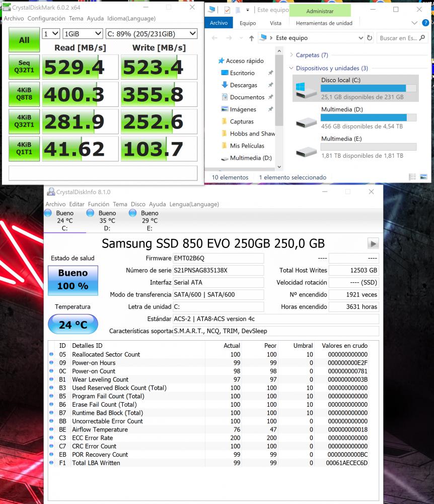The height and width of the screenshot is (504, 434).
Task: Expand the Explorer ribbon chevron
Action: pyautogui.click(x=414, y=23)
